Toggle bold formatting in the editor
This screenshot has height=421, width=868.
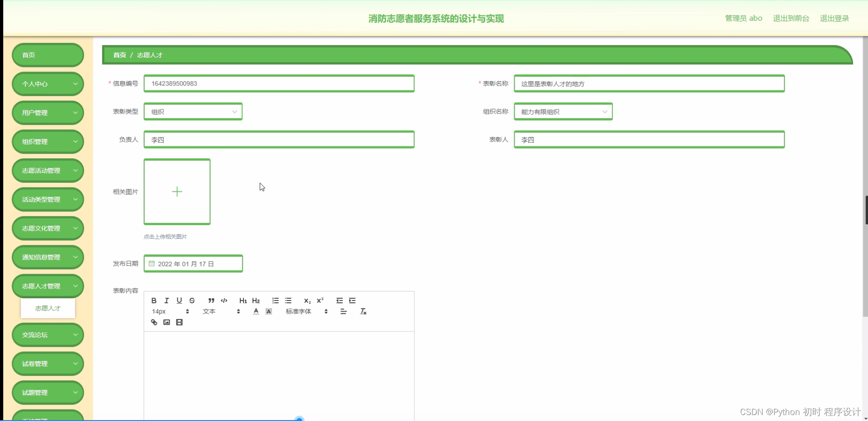[154, 301]
